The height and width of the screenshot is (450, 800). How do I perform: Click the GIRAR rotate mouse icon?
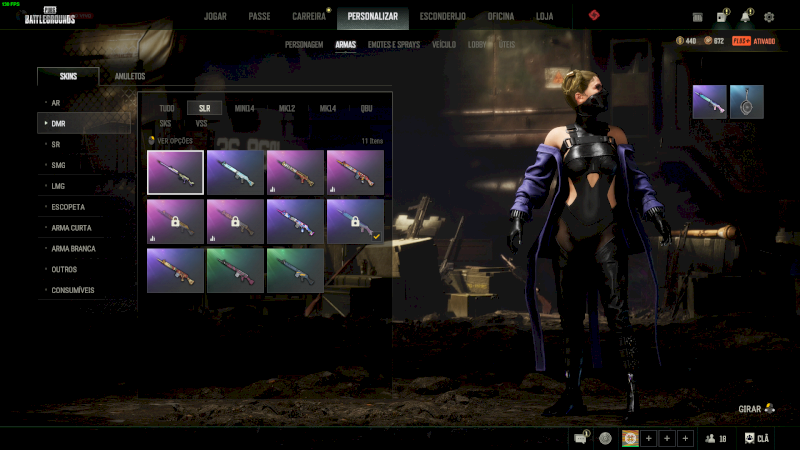pyautogui.click(x=770, y=408)
